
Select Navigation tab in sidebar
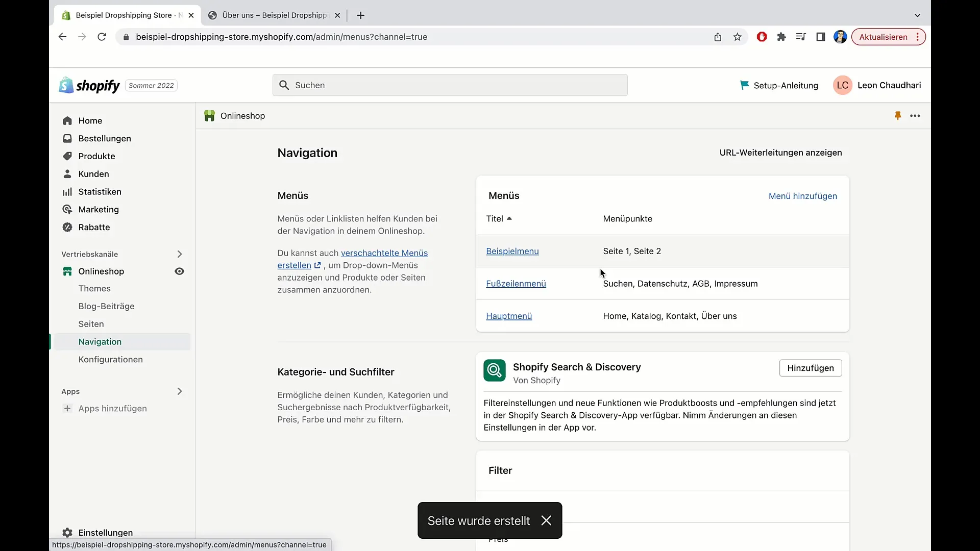(x=100, y=342)
